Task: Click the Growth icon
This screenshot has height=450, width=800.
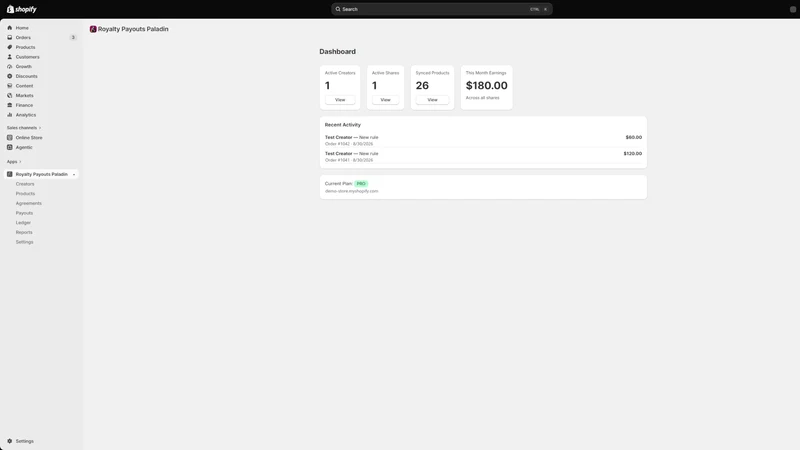Action: tap(10, 67)
